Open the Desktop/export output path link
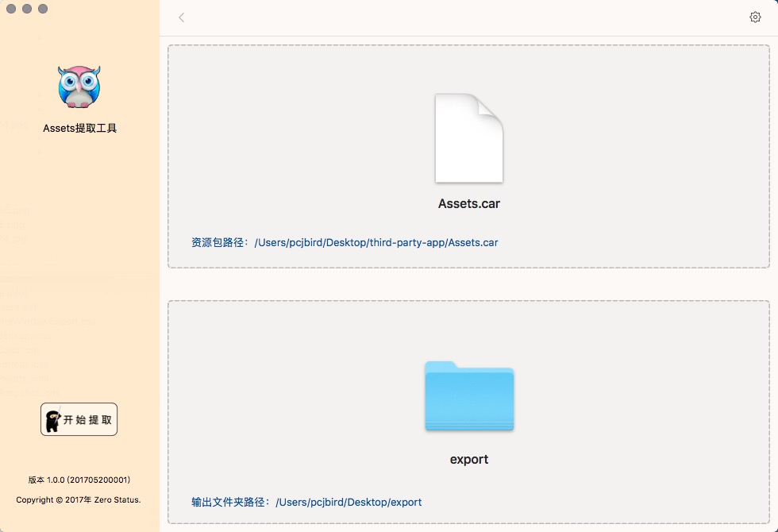The width and height of the screenshot is (778, 532). [x=349, y=502]
